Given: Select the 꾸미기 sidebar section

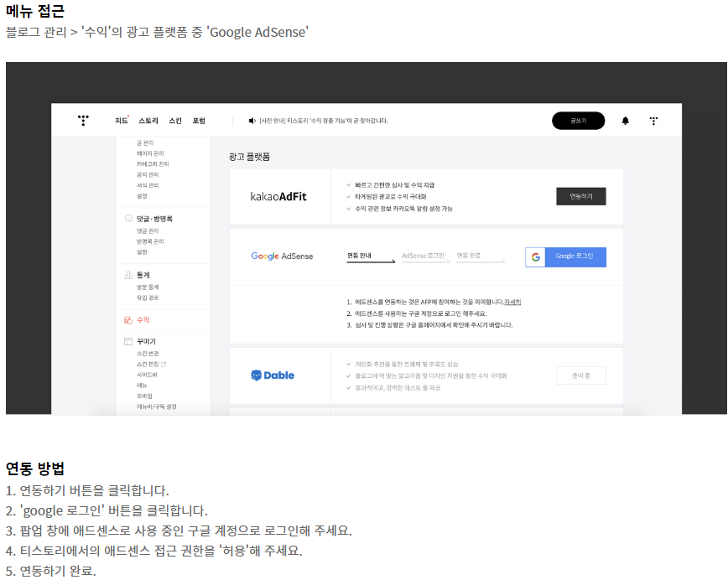Looking at the screenshot, I should [146, 341].
